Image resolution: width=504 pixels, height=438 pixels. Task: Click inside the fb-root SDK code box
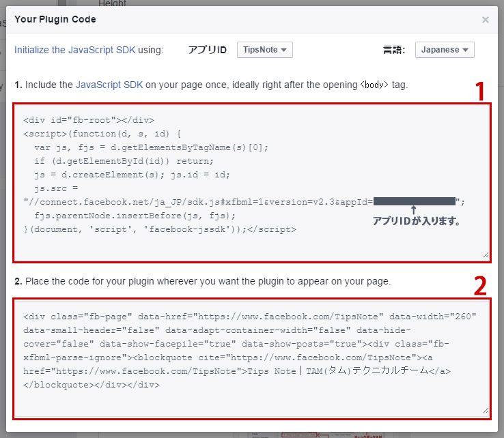coord(252,183)
